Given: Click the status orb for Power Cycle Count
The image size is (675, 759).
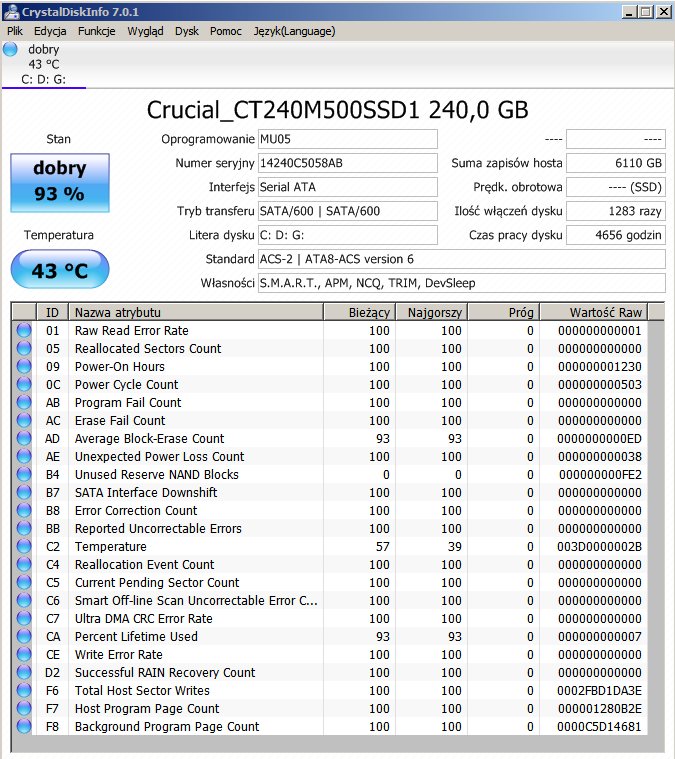Looking at the screenshot, I should pos(24,384).
